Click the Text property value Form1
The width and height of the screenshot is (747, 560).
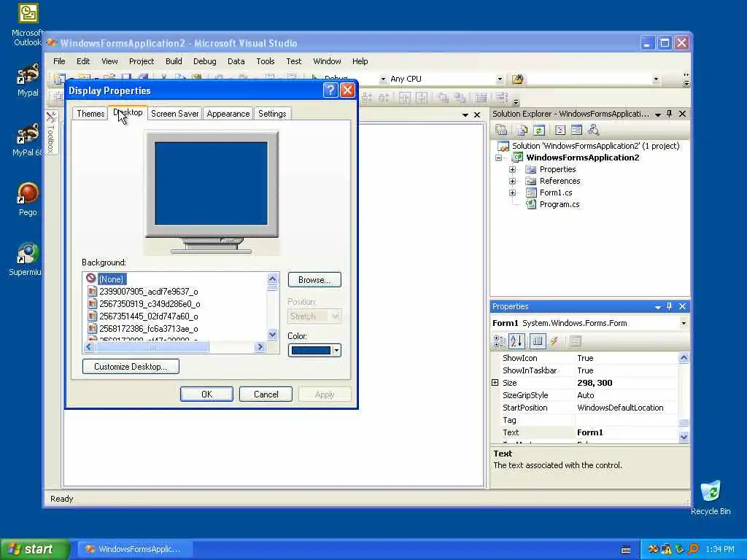[x=589, y=432]
